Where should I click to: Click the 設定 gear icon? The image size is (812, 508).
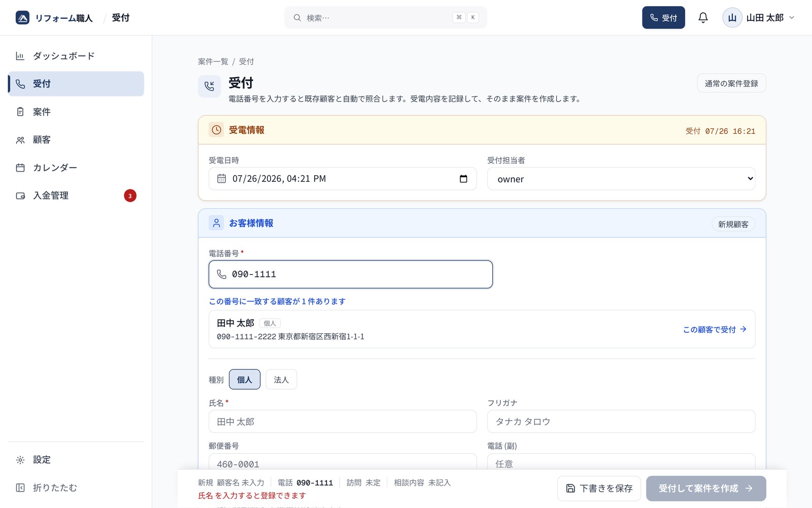[x=20, y=460]
